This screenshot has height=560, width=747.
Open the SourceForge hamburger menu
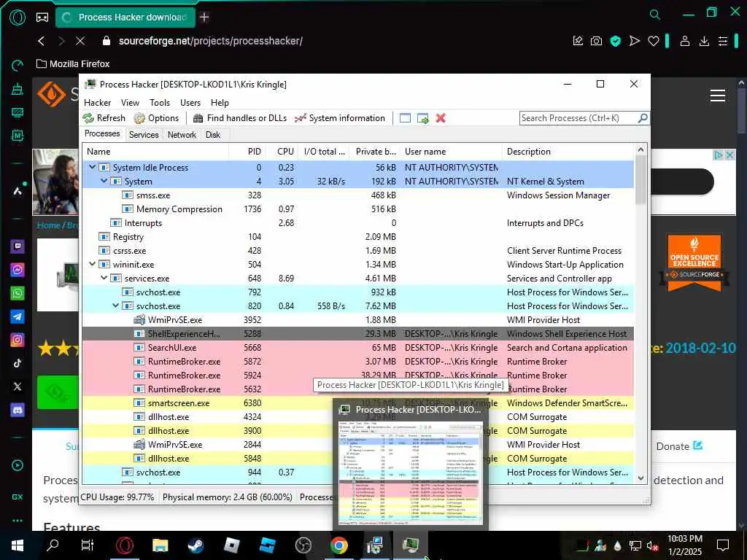(x=718, y=96)
